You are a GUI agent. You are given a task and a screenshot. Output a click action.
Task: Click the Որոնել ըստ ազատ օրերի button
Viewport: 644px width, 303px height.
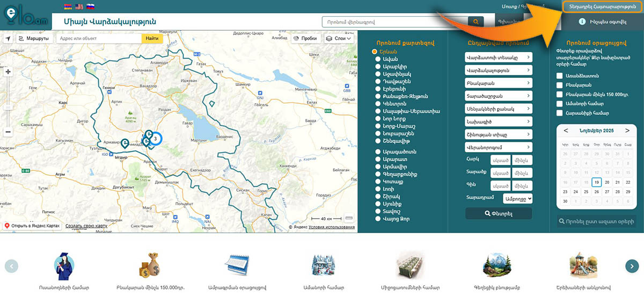[x=597, y=221]
